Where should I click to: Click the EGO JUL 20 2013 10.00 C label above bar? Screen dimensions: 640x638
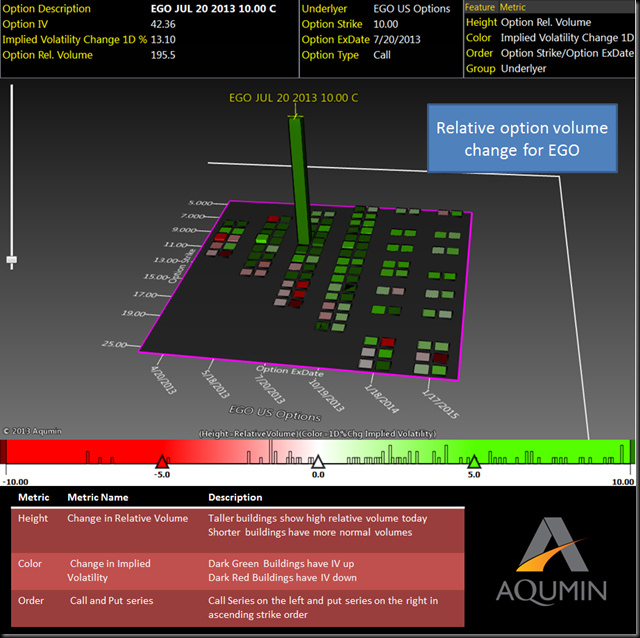293,98
